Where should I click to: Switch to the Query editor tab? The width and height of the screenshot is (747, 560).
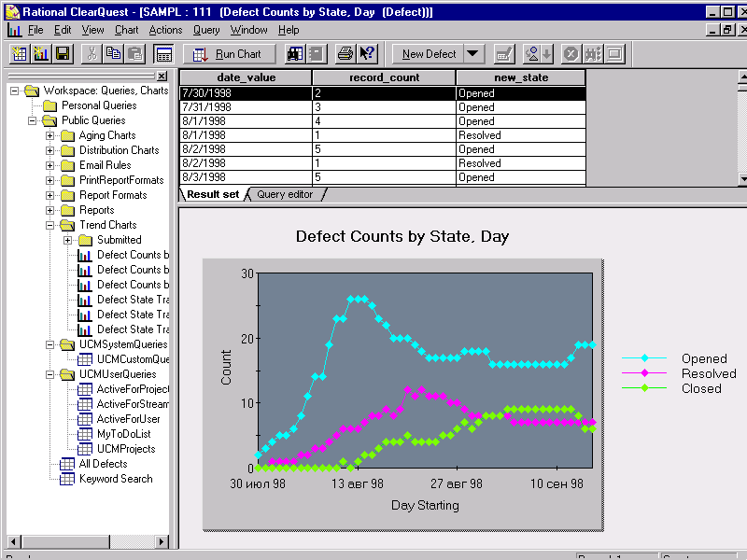(285, 194)
